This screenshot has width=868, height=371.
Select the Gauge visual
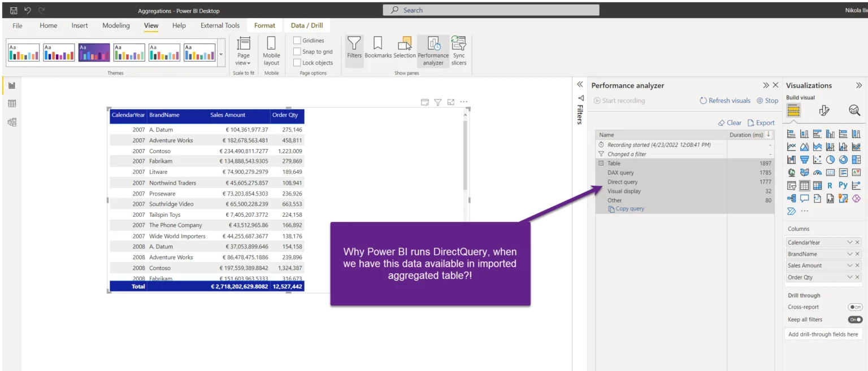(817, 173)
